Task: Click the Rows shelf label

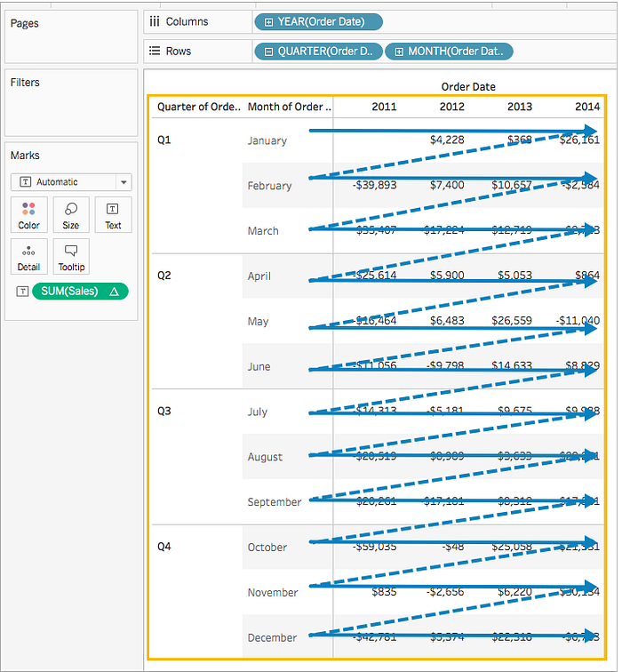Action: [x=179, y=51]
